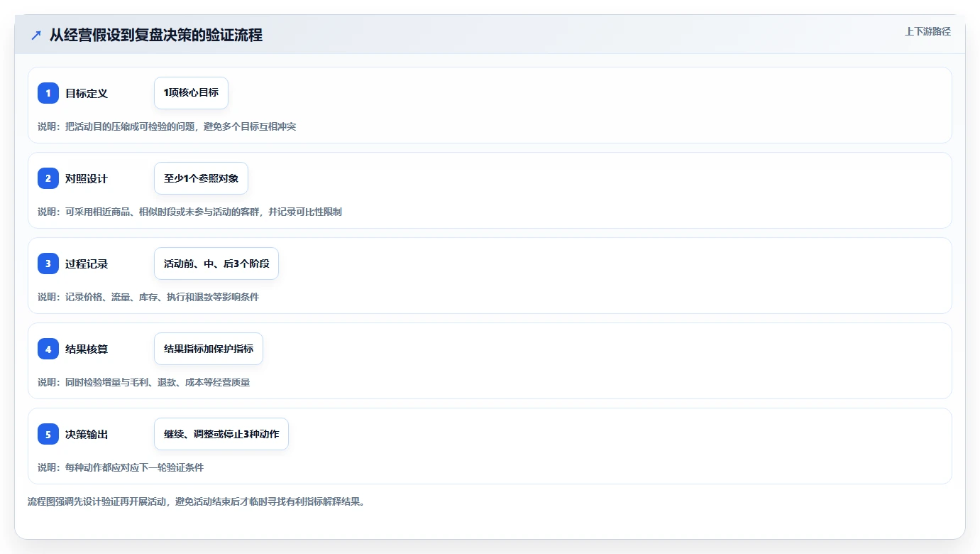
Task: Click the description about 毛利、退款、成本
Action: (143, 382)
